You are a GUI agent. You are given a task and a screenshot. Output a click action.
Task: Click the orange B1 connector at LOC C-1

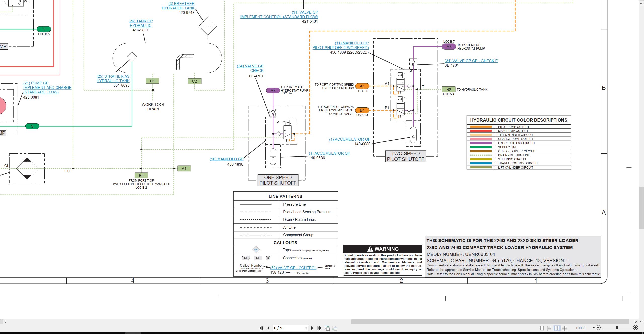click(362, 110)
